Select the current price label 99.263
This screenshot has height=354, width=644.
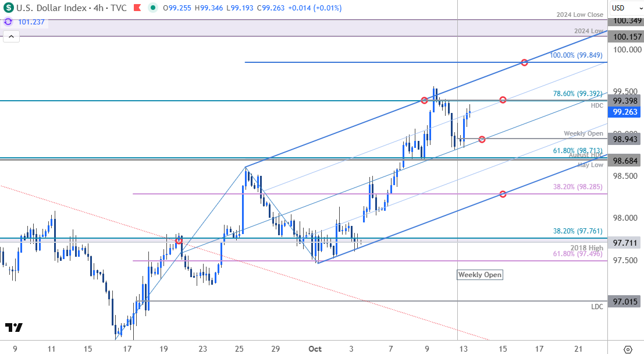click(x=625, y=112)
